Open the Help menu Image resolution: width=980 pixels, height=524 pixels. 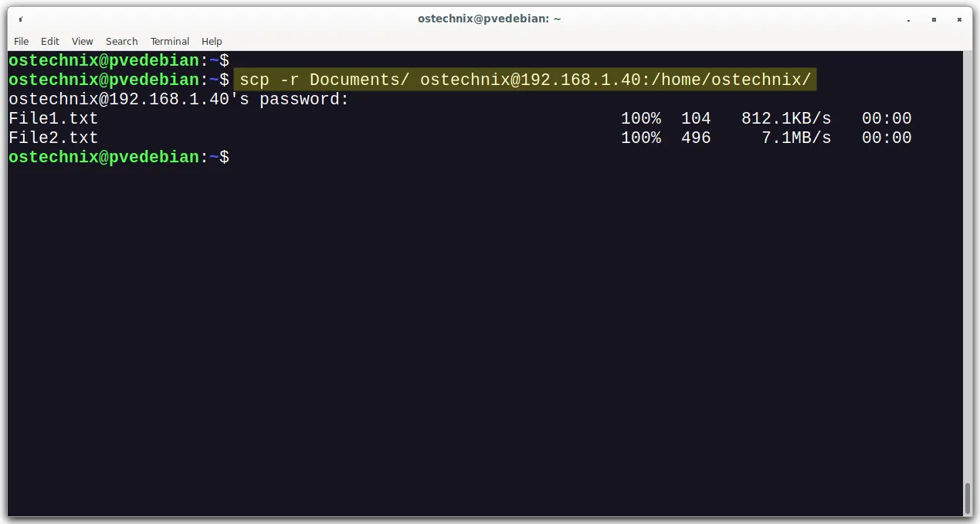tap(212, 41)
